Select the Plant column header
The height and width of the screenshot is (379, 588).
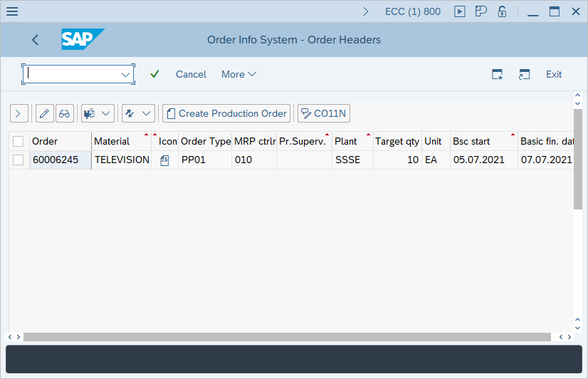352,142
